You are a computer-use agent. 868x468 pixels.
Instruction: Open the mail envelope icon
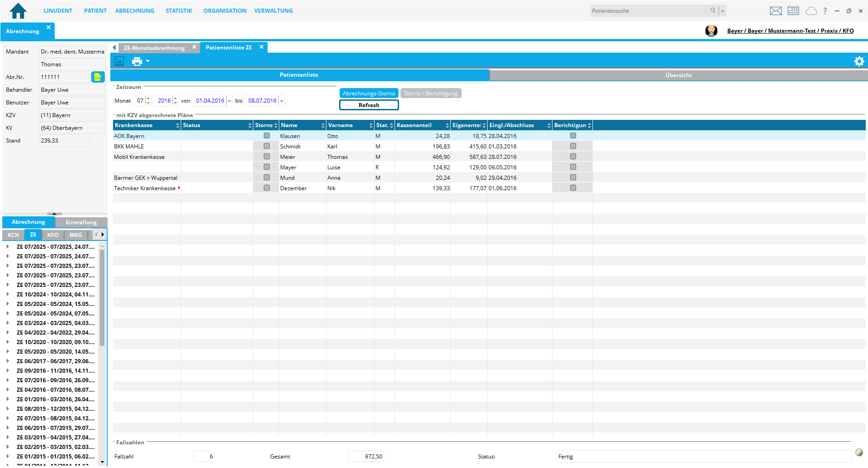coord(775,11)
